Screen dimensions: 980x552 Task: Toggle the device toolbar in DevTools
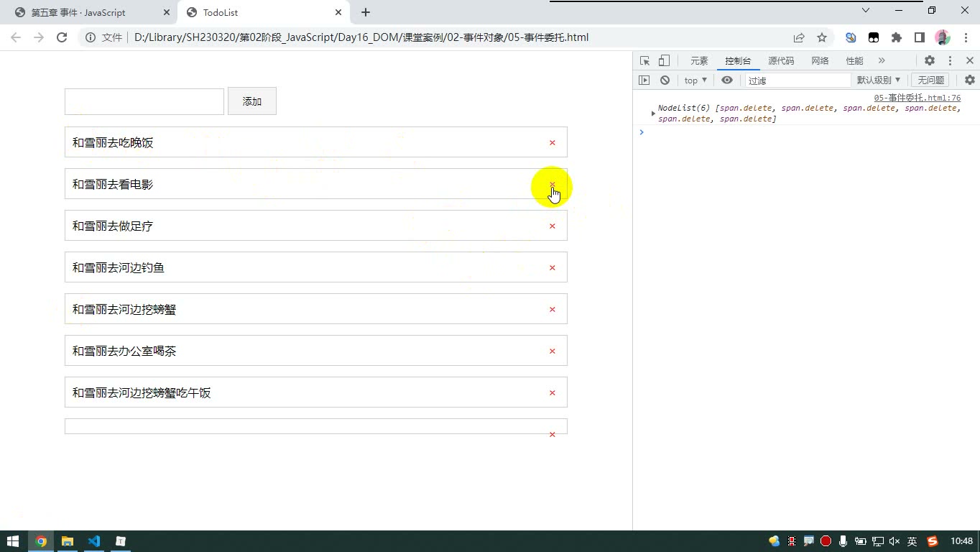point(664,61)
